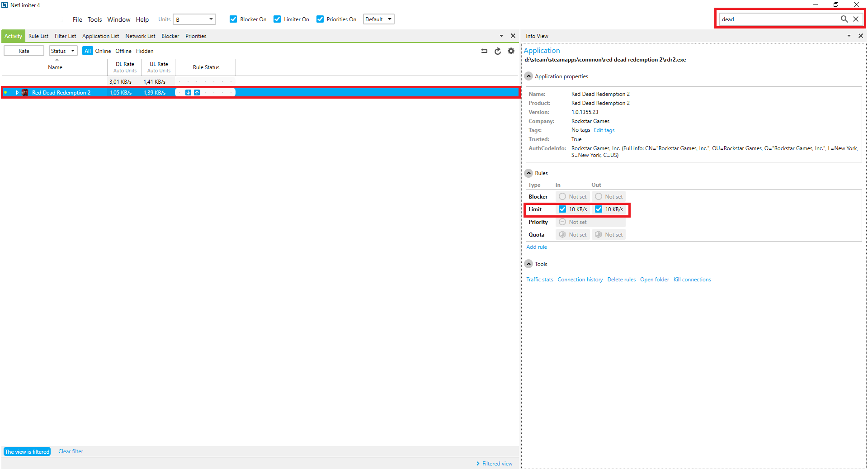Click the Priority Not set icon
The width and height of the screenshot is (868, 470).
tap(562, 222)
